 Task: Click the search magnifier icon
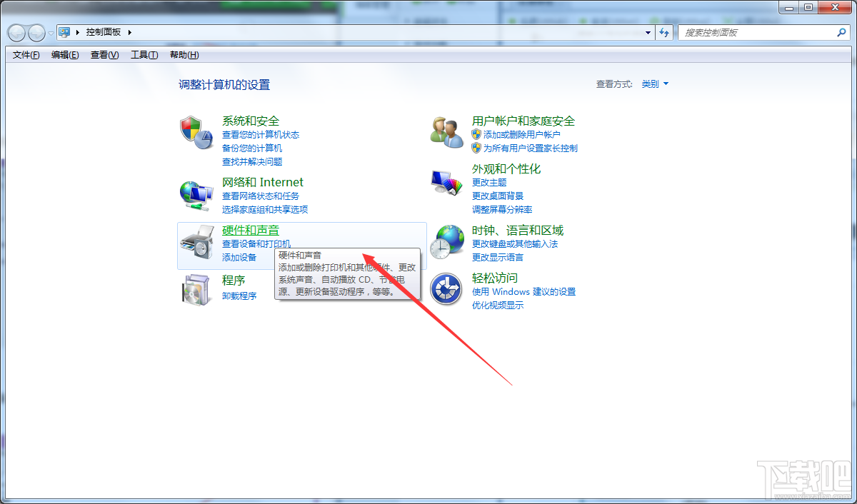tap(841, 32)
